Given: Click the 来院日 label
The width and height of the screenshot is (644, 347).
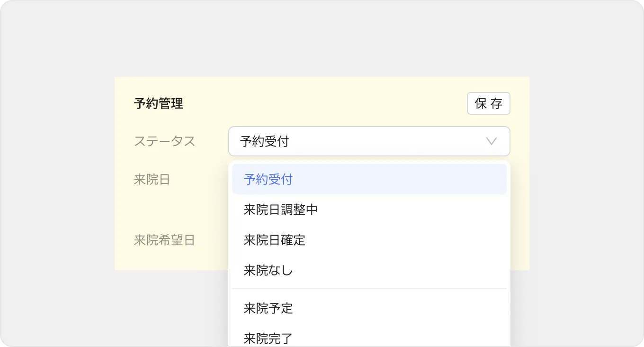Looking at the screenshot, I should [x=152, y=180].
